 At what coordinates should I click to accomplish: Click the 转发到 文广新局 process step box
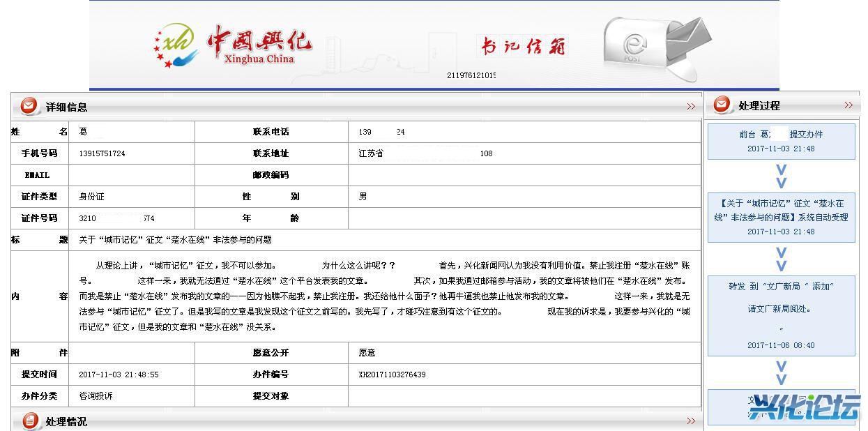(x=781, y=315)
